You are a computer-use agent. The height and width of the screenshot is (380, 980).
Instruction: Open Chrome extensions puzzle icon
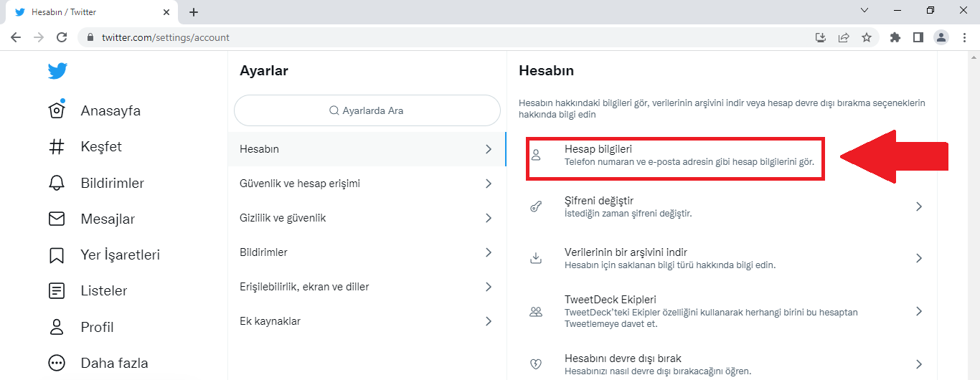[895, 37]
